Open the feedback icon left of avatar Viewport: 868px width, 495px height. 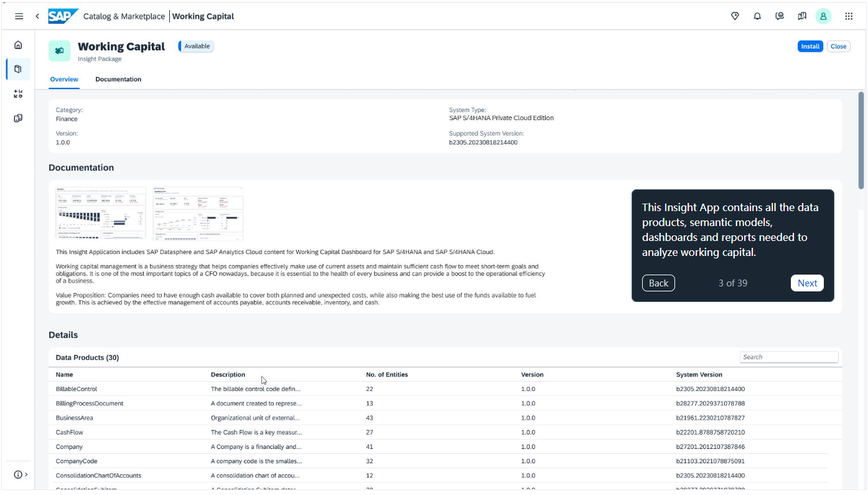[802, 16]
